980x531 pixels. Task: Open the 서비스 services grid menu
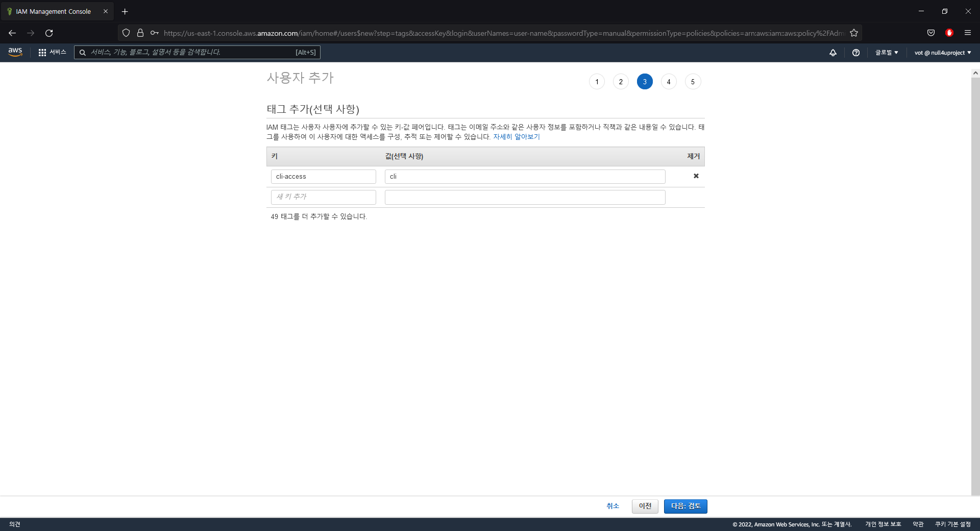[x=52, y=52]
